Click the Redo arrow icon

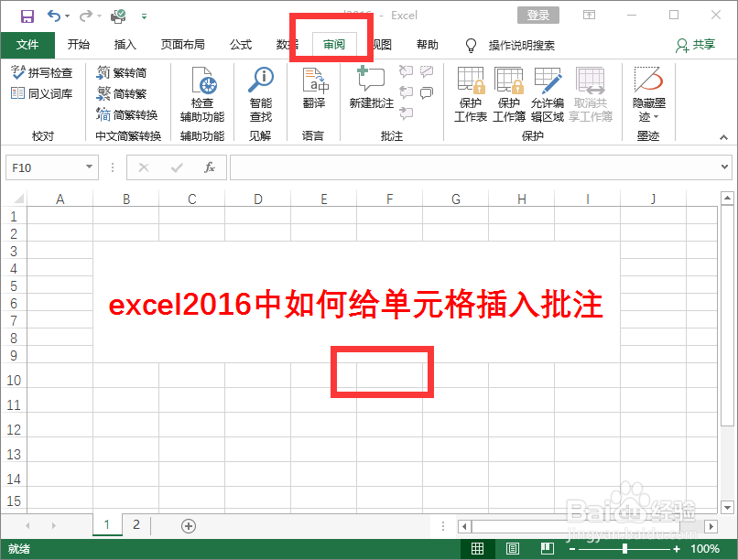click(x=86, y=16)
